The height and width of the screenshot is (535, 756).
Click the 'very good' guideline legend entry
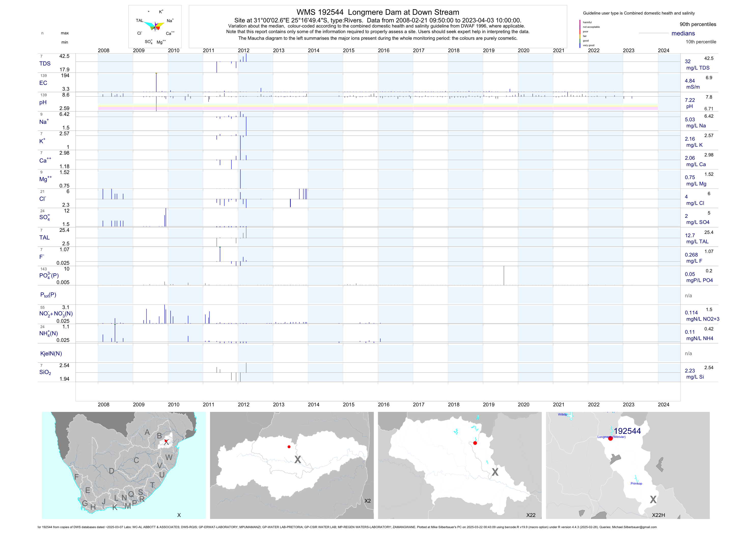pos(588,45)
